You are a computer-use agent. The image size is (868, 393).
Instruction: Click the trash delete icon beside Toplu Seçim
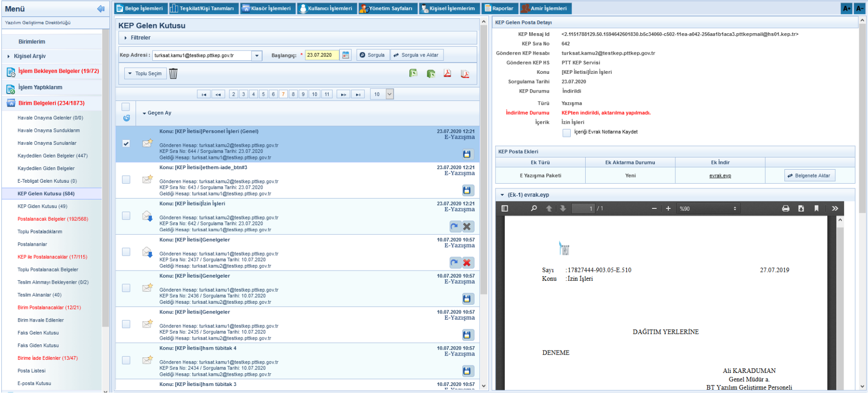click(173, 74)
